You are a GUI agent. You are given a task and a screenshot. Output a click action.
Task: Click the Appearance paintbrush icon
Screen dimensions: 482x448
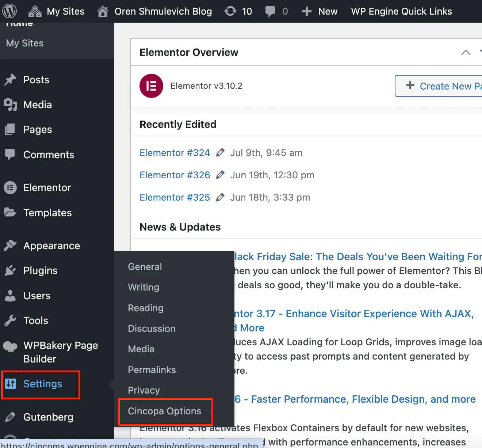(x=10, y=246)
